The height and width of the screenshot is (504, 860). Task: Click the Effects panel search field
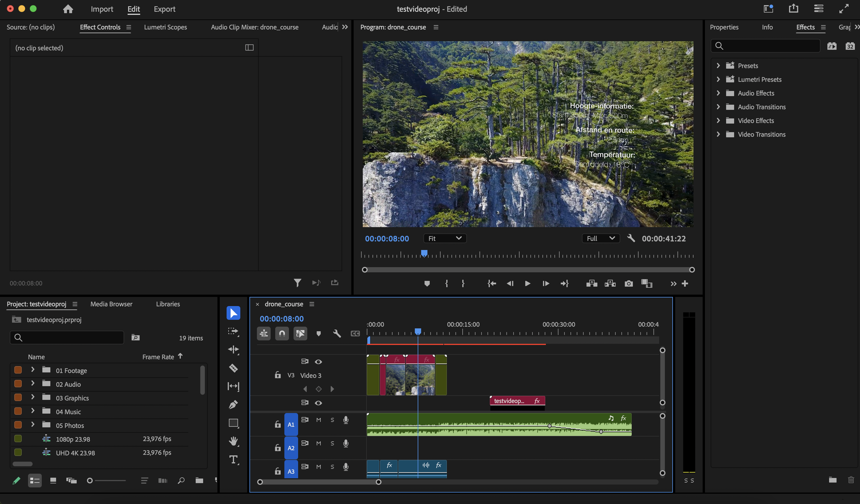point(766,46)
